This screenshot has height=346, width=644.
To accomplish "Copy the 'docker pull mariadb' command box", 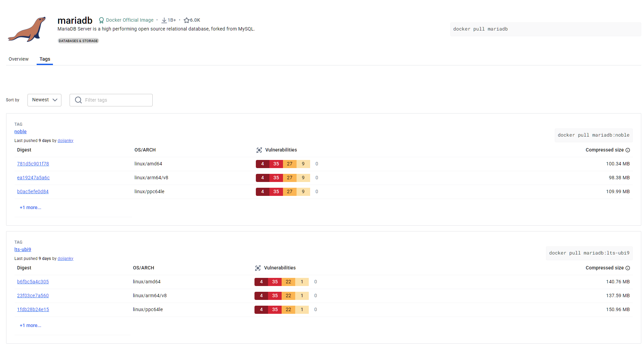I will tap(545, 29).
